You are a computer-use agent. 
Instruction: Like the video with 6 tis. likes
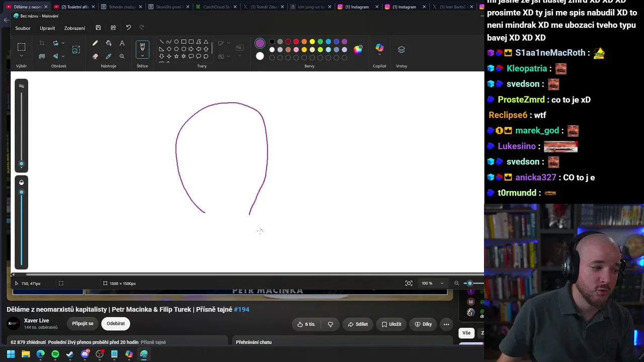[x=306, y=324]
